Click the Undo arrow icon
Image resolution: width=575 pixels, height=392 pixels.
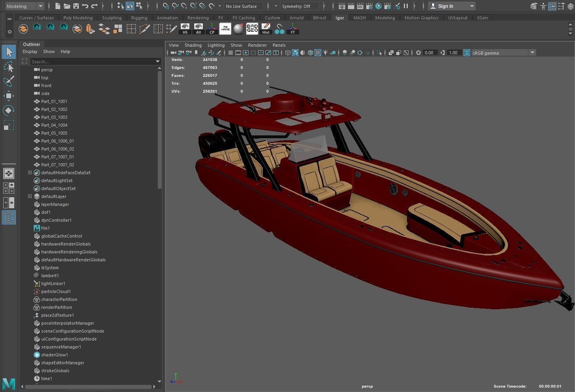[x=85, y=6]
